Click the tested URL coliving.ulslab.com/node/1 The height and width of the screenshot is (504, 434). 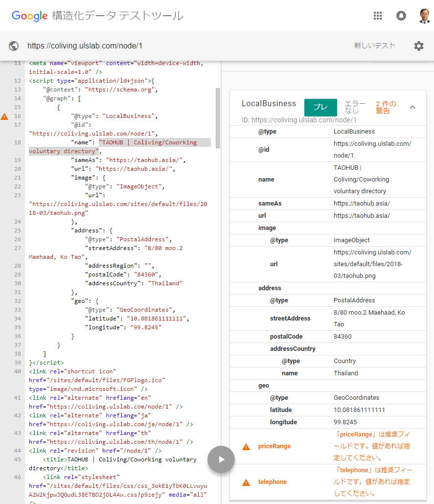pyautogui.click(x=85, y=46)
